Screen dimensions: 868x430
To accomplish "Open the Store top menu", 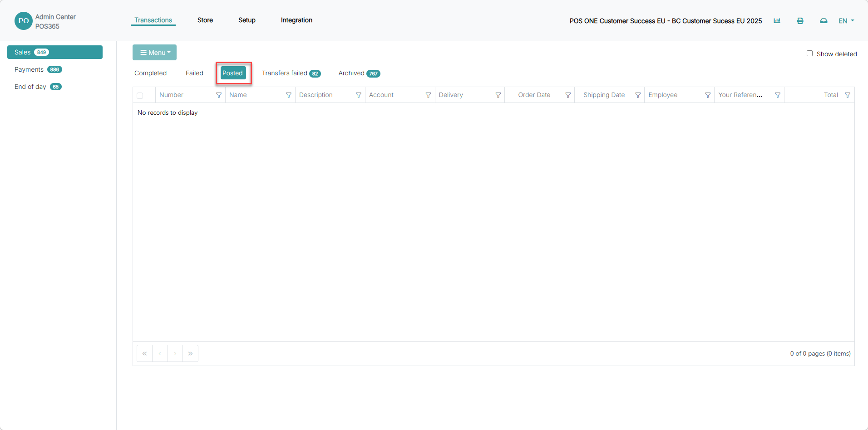I will pyautogui.click(x=205, y=20).
